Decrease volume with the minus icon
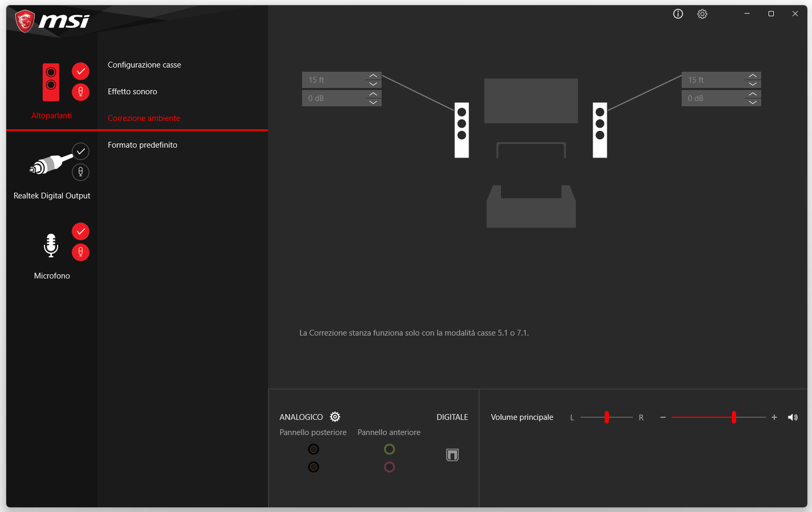 (663, 417)
